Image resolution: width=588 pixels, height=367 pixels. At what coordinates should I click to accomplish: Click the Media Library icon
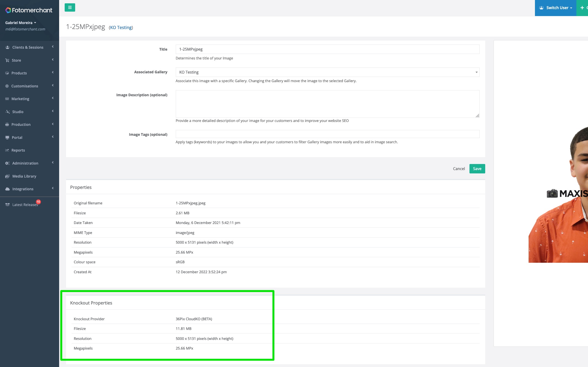[7, 176]
